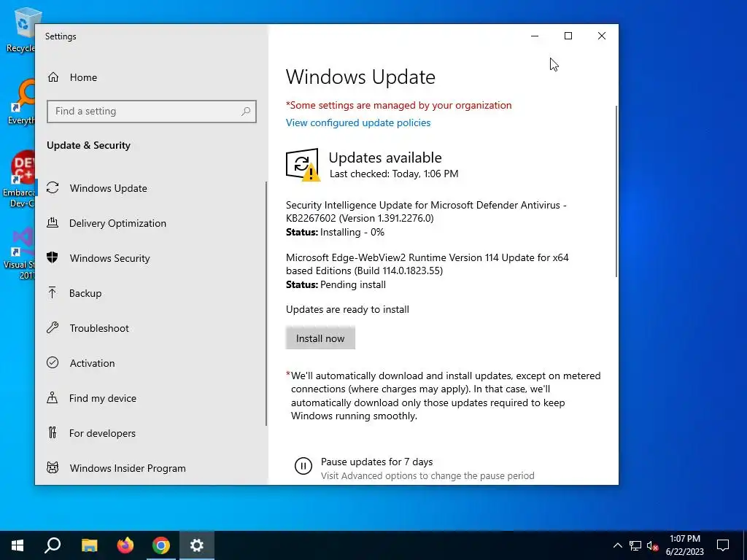Open Delivery Optimization settings page
The height and width of the screenshot is (560, 747).
click(x=150, y=223)
